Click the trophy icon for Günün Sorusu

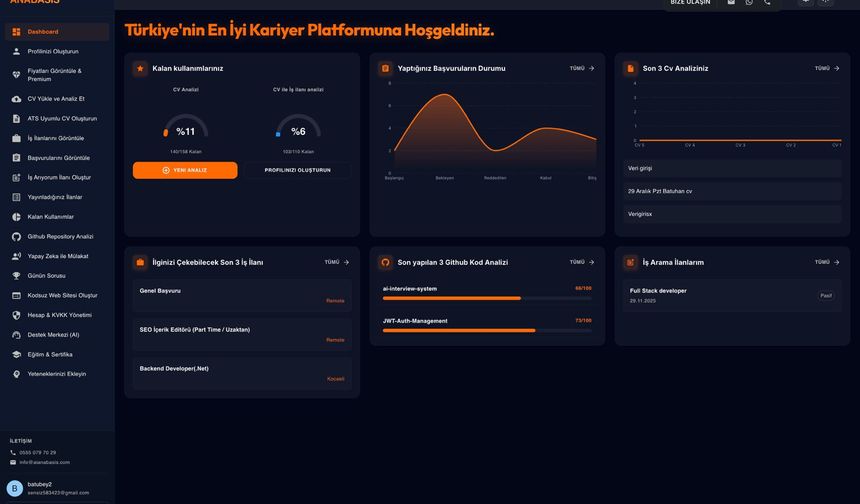point(16,275)
